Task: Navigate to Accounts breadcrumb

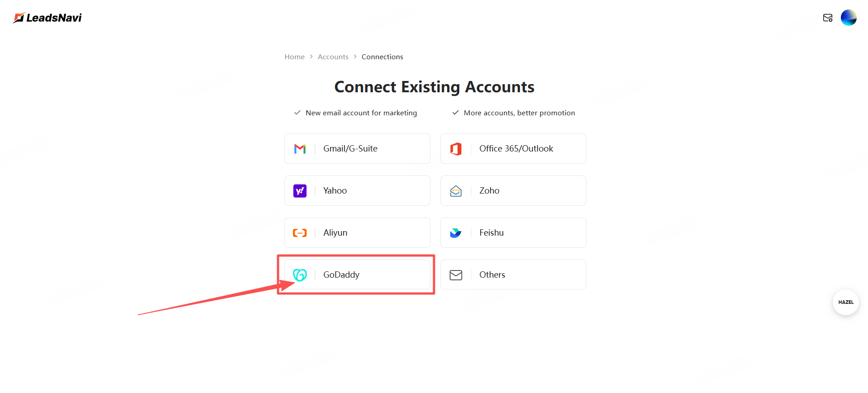Action: (333, 57)
